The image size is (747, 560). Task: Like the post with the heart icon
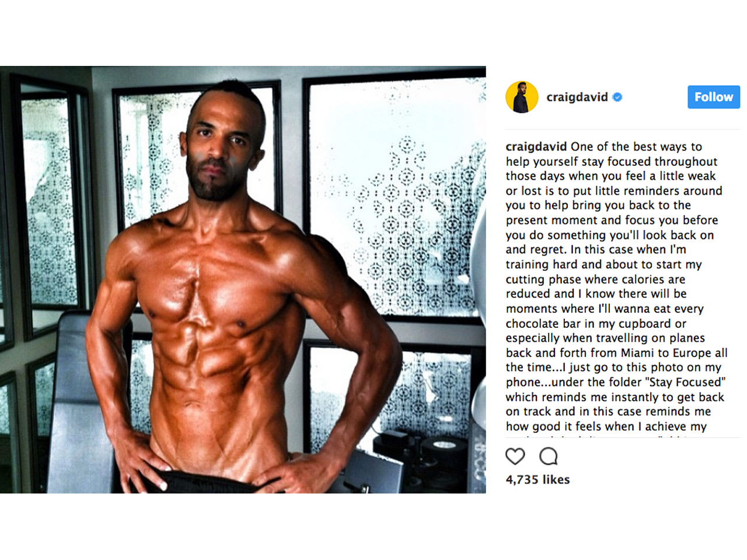(x=515, y=456)
